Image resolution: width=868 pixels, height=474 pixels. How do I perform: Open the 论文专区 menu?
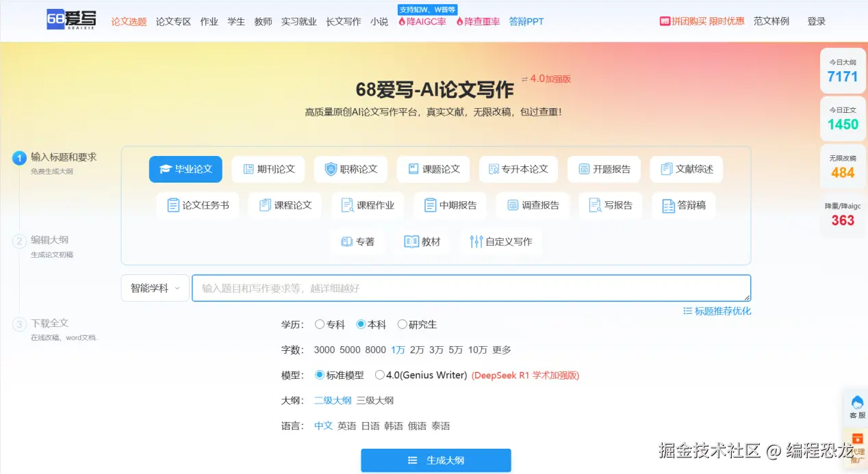pyautogui.click(x=173, y=21)
